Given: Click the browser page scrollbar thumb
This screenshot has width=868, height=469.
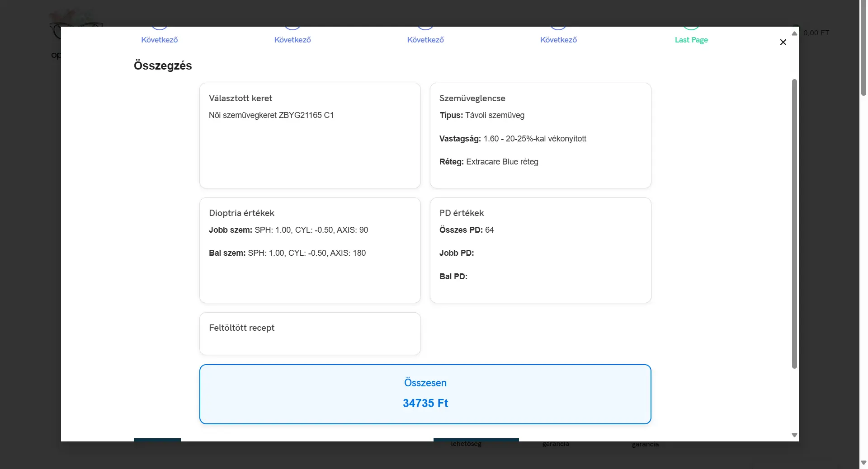Looking at the screenshot, I should (863, 47).
